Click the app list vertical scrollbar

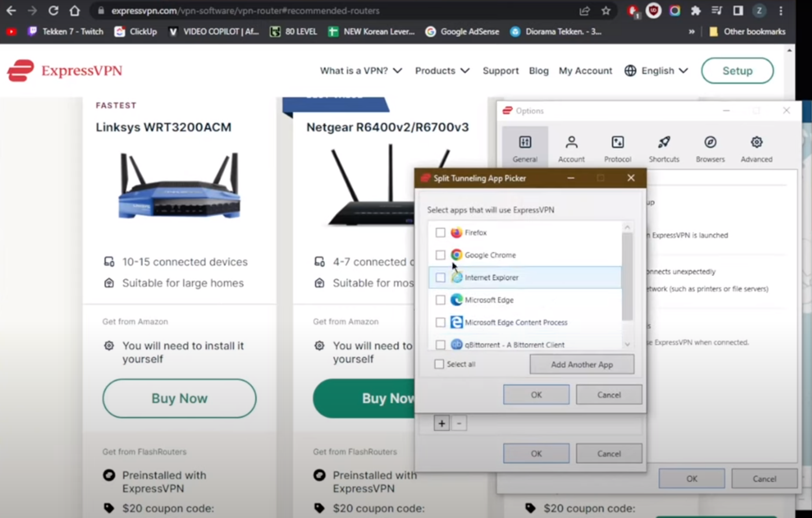coord(627,277)
